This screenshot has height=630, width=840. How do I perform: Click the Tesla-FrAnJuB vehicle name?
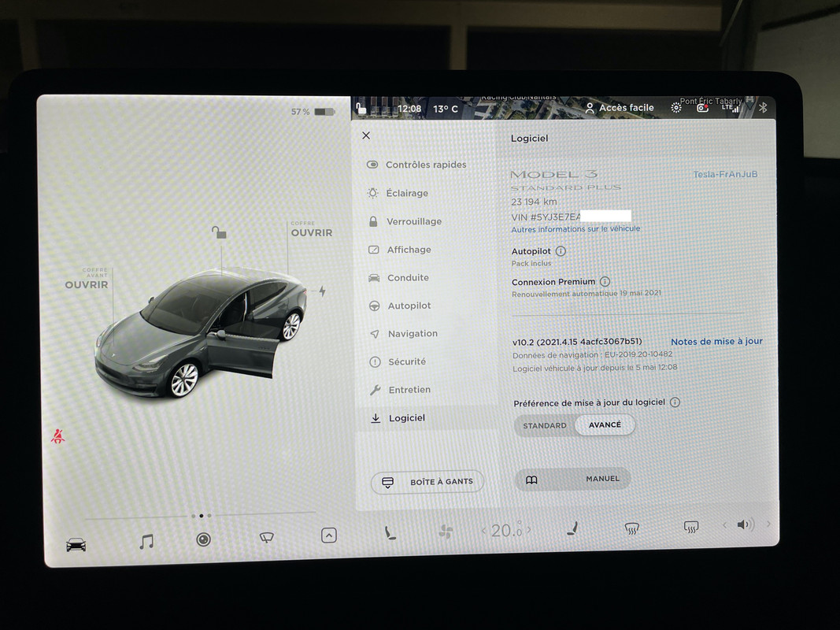coord(725,174)
